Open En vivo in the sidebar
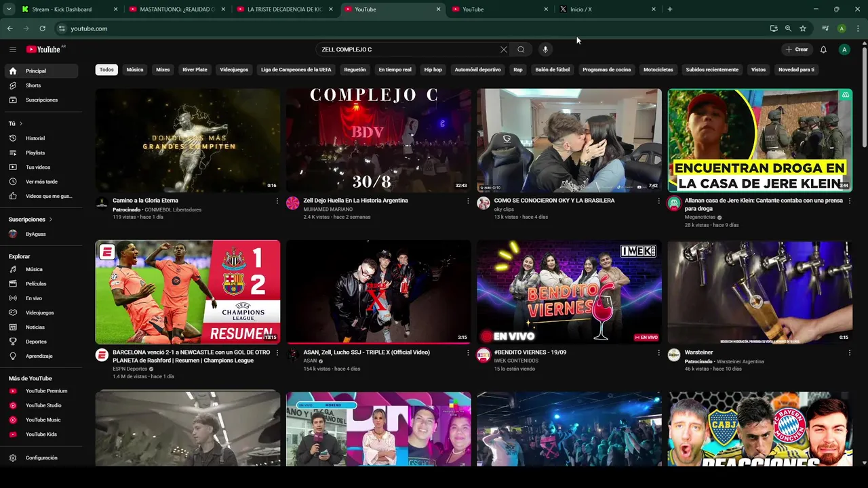This screenshot has height=488, width=868. click(41, 298)
